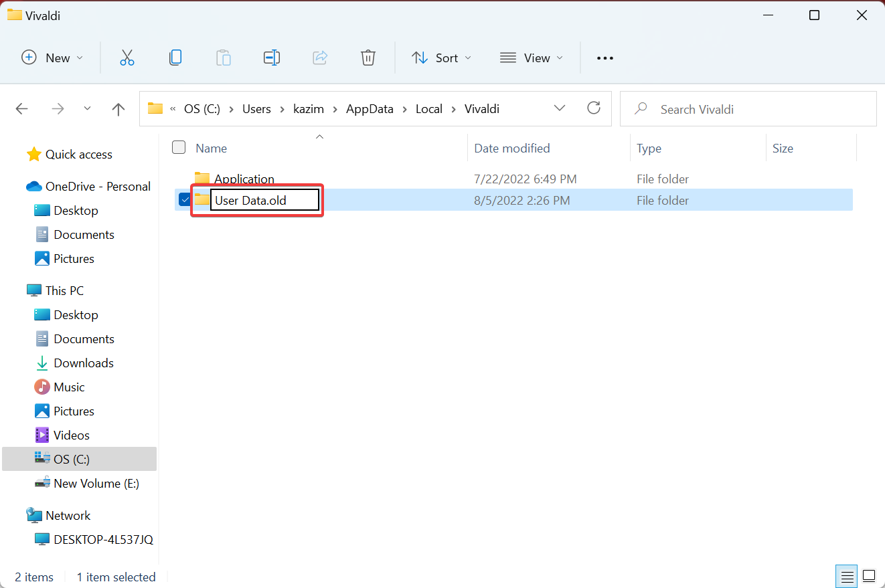Image resolution: width=885 pixels, height=588 pixels.
Task: Click the chevron after AppData in path
Action: click(404, 109)
